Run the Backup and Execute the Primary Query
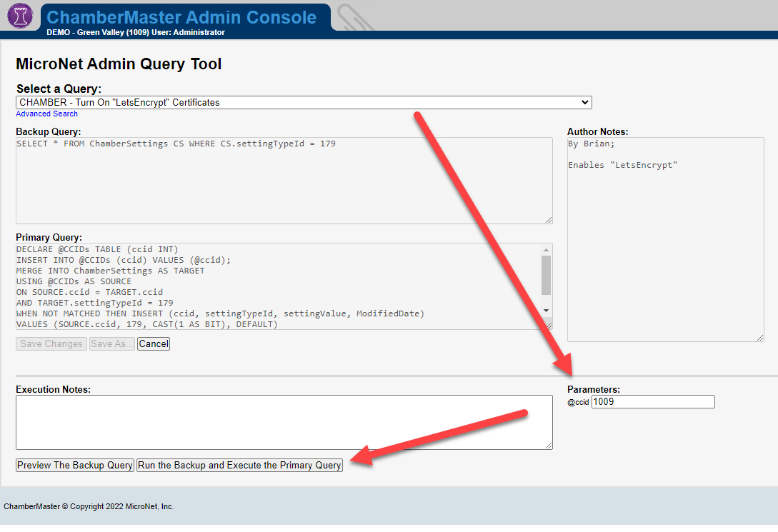This screenshot has width=778, height=532. [x=239, y=466]
